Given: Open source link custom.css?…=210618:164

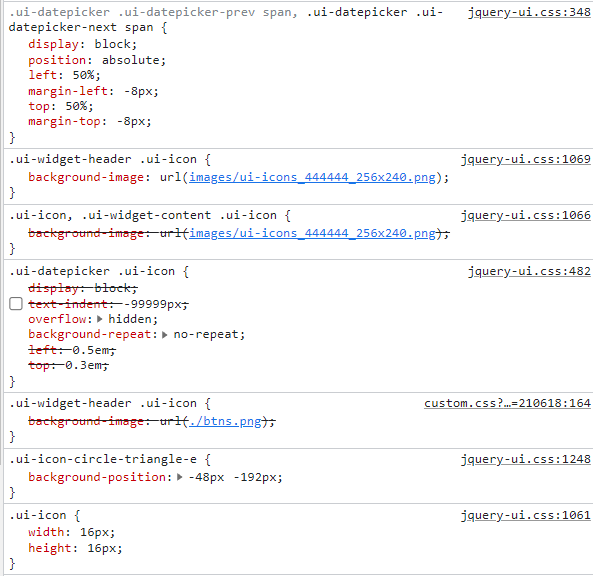Looking at the screenshot, I should [x=507, y=403].
